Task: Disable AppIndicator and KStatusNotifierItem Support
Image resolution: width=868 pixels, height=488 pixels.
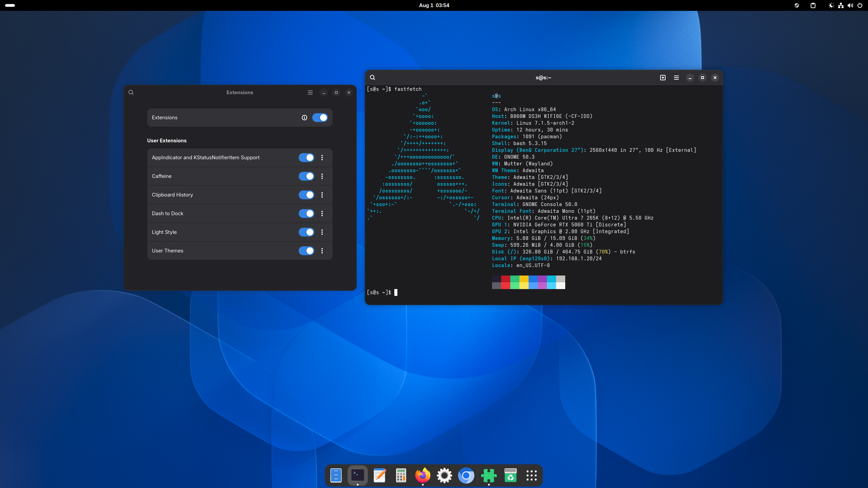Action: point(307,158)
